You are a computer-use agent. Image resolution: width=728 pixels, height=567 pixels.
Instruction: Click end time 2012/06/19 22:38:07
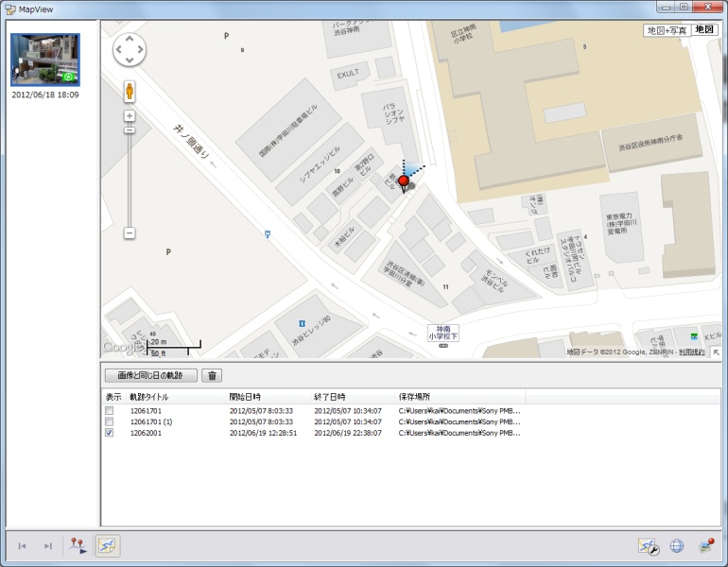[348, 433]
